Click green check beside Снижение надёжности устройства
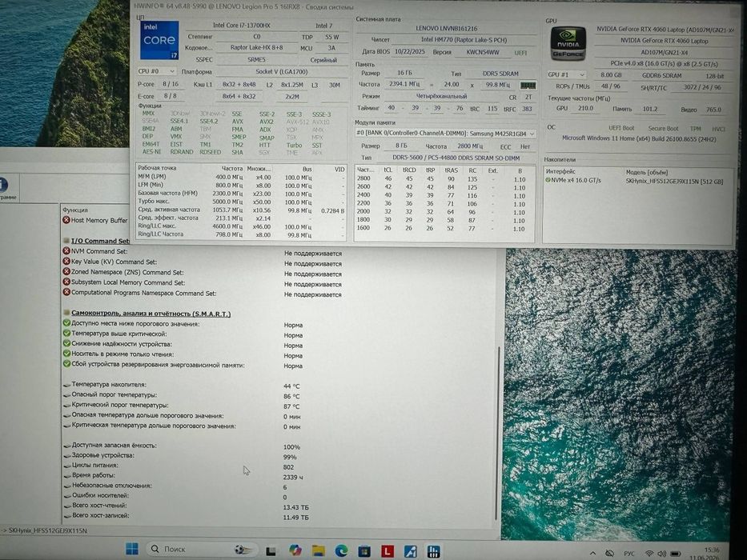The width and height of the screenshot is (747, 560). coord(66,343)
